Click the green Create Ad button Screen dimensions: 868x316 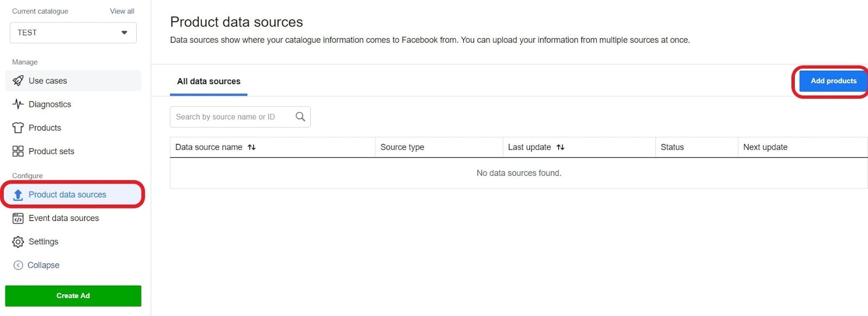[x=73, y=296]
